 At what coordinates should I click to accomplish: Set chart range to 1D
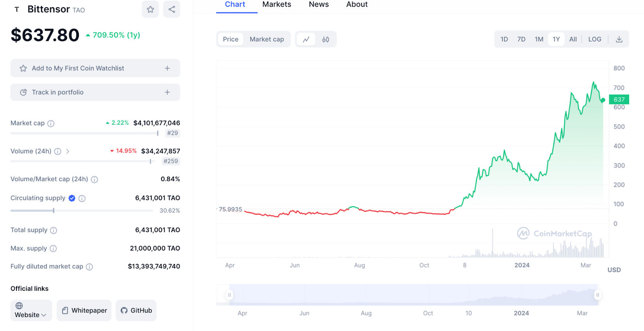(504, 39)
